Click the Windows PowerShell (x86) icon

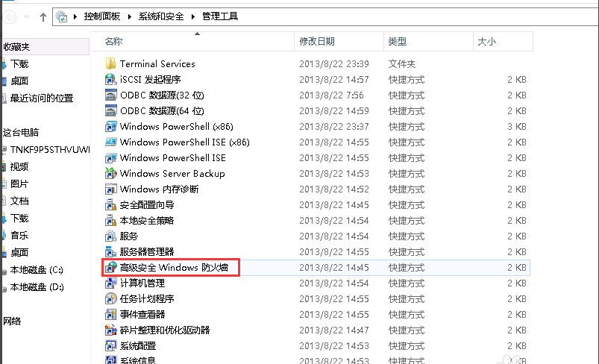coord(110,127)
